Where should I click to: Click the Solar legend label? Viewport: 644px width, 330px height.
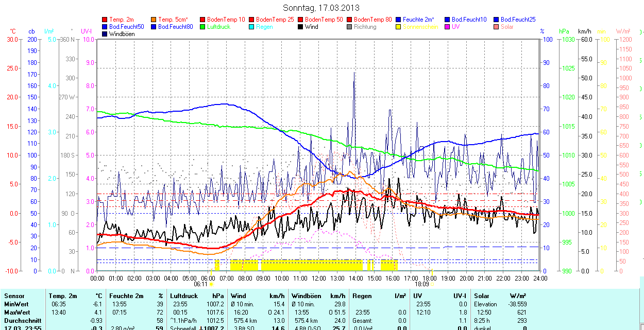pyautogui.click(x=507, y=27)
